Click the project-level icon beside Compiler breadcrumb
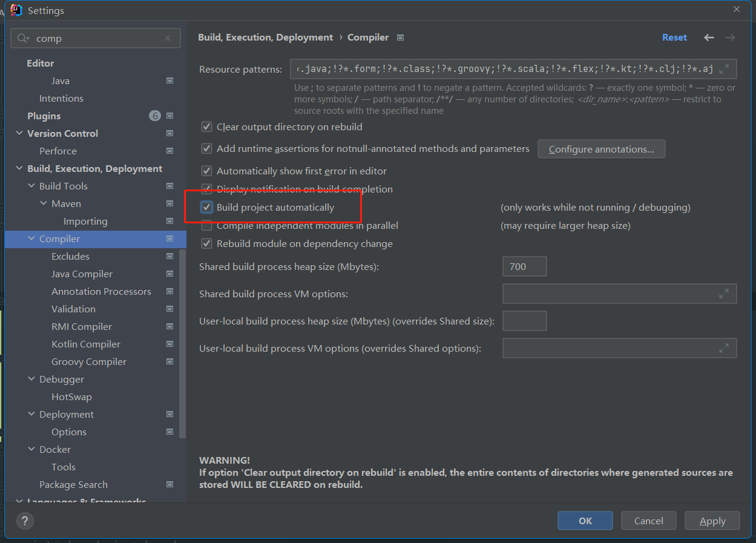Image resolution: width=756 pixels, height=543 pixels. (x=400, y=38)
